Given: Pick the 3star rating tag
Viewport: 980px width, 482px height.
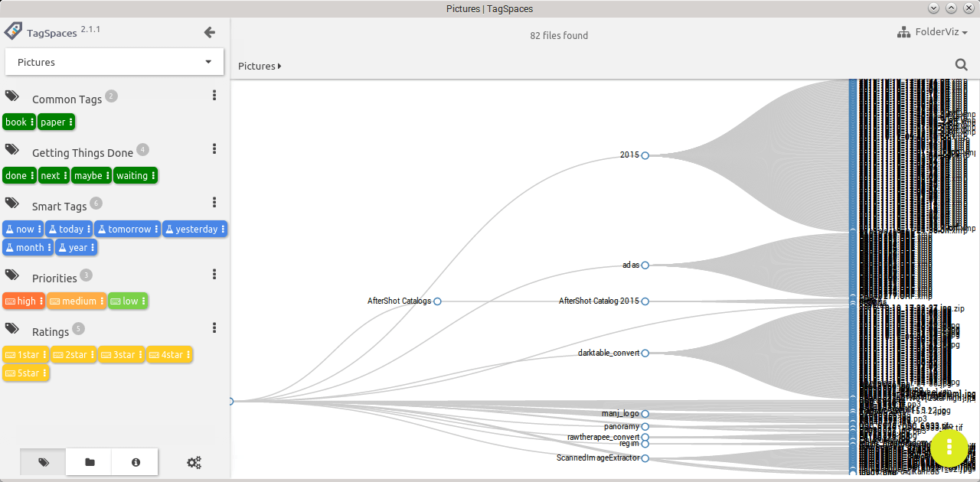Looking at the screenshot, I should (x=121, y=354).
